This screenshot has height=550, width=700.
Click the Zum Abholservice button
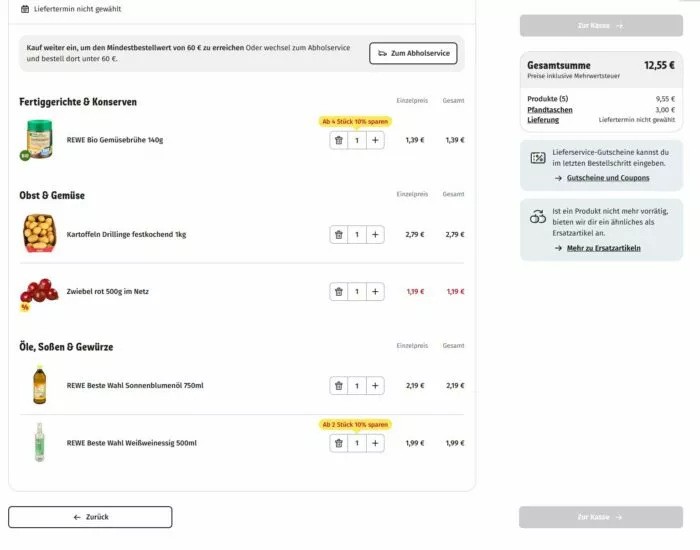412,53
